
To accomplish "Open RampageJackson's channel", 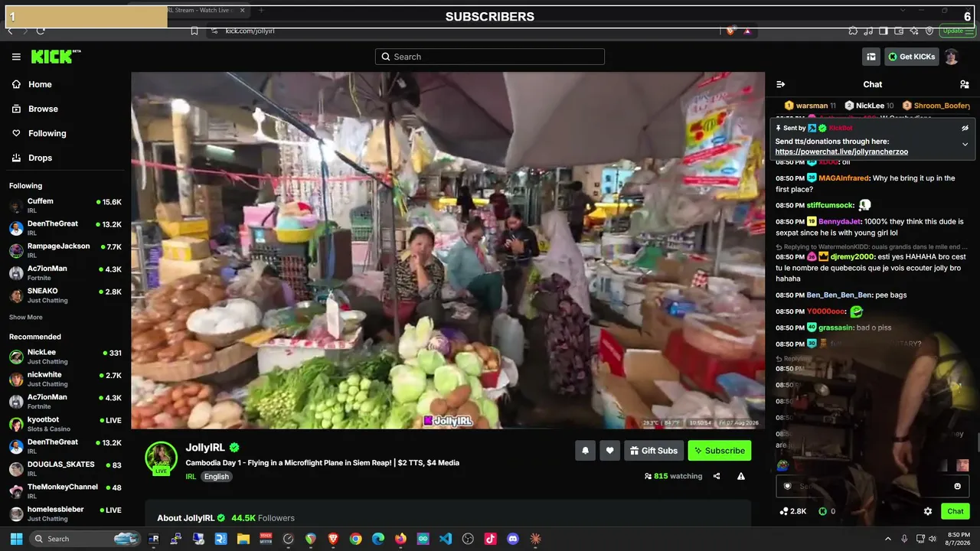I will coord(65,250).
